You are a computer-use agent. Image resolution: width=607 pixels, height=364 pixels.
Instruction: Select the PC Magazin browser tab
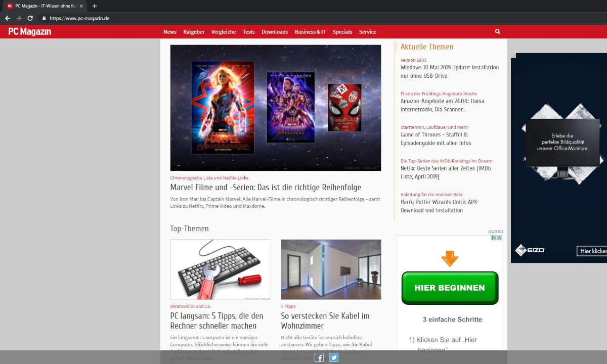tap(46, 6)
